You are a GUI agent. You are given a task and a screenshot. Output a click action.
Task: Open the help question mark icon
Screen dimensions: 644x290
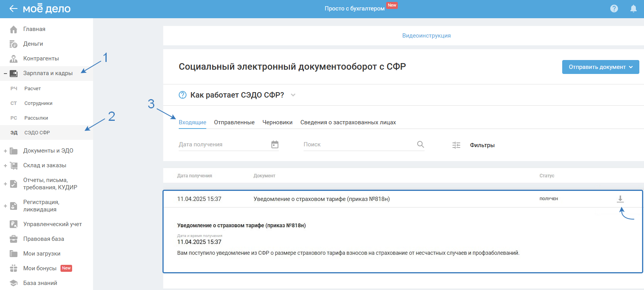coord(614,9)
